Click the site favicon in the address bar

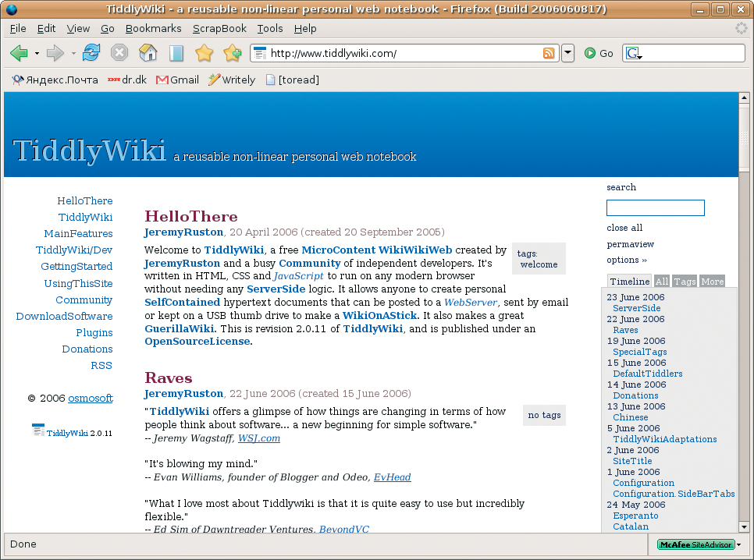260,53
